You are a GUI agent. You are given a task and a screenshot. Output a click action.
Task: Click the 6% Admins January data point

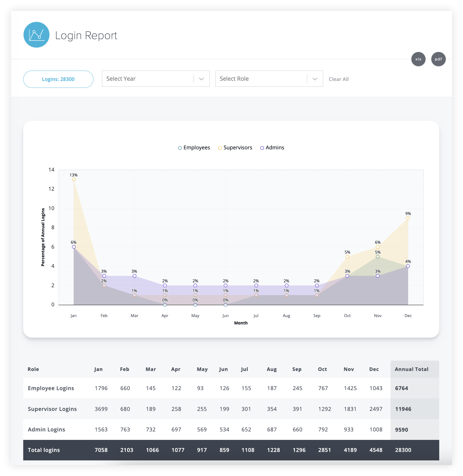[x=74, y=247]
